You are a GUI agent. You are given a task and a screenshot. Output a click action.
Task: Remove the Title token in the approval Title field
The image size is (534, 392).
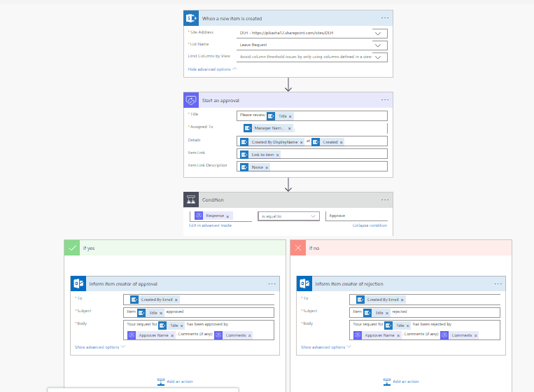[290, 116]
